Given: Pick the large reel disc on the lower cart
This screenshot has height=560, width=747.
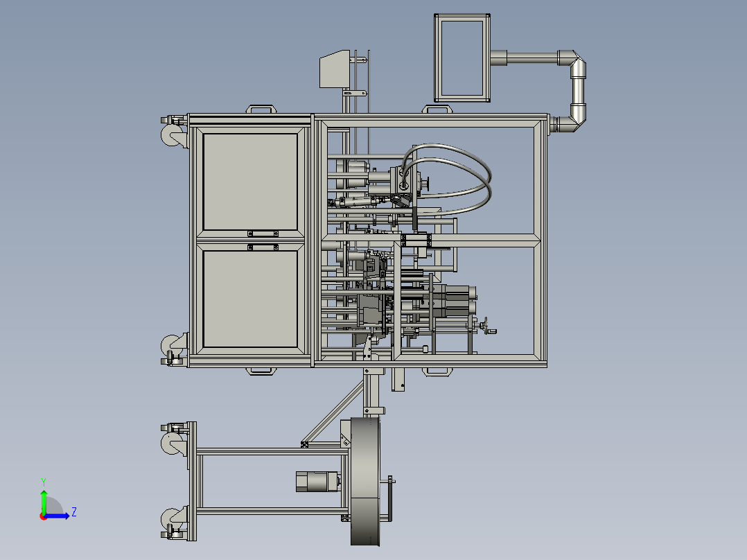Looking at the screenshot, I should tap(365, 482).
